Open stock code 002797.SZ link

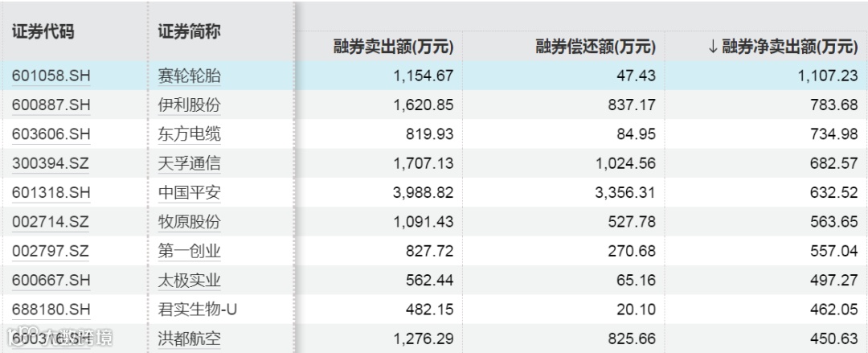tap(51, 252)
